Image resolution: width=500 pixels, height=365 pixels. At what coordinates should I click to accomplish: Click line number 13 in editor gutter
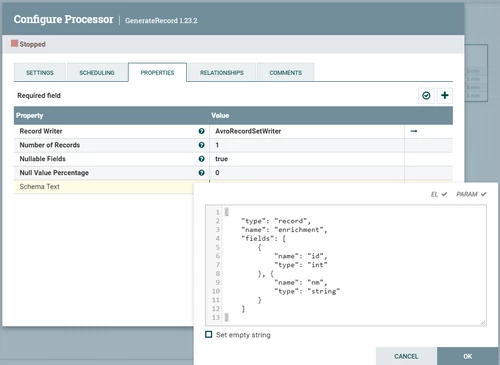[216, 317]
